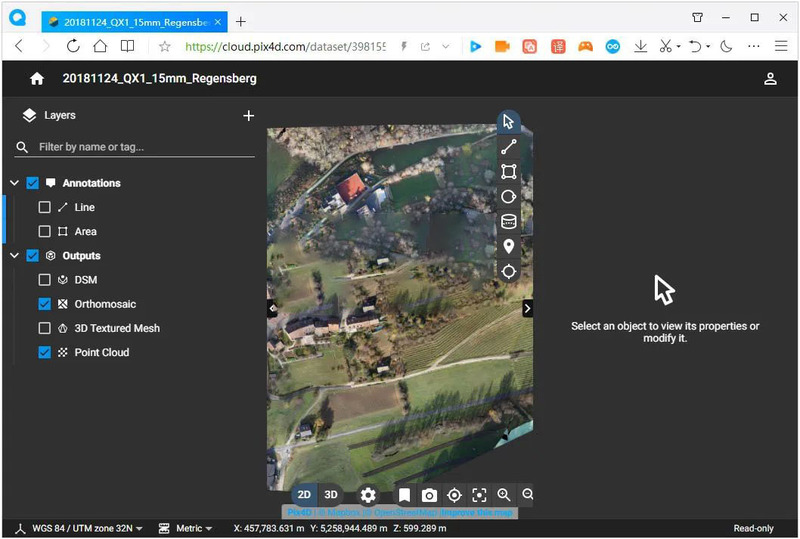Viewport: 800px width, 539px height.
Task: Open the WGS 84 coordinate system dropdown
Action: tap(87, 528)
